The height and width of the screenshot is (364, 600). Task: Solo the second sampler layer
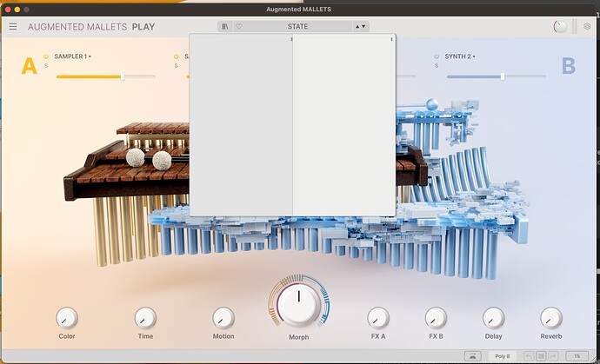click(x=176, y=66)
